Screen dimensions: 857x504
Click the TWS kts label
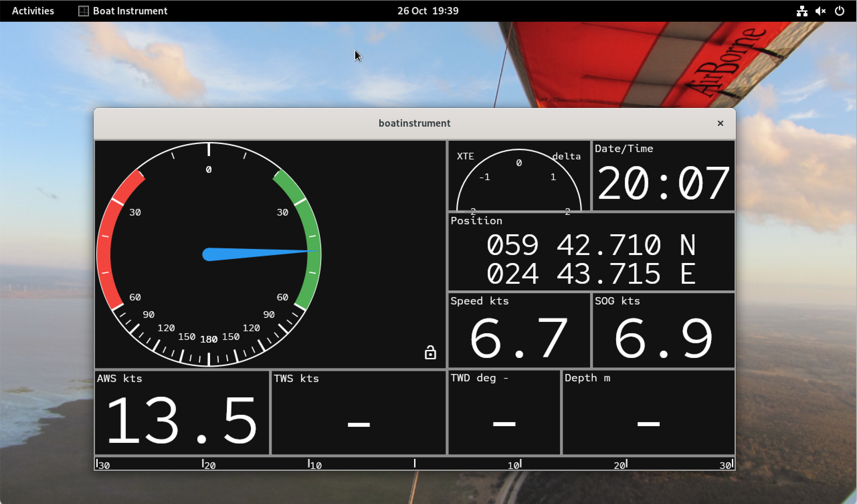pyautogui.click(x=296, y=378)
